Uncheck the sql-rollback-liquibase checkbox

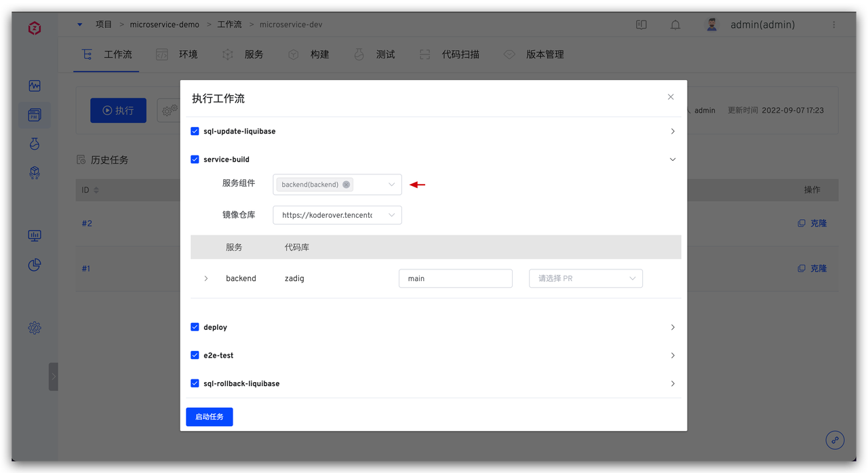point(195,383)
